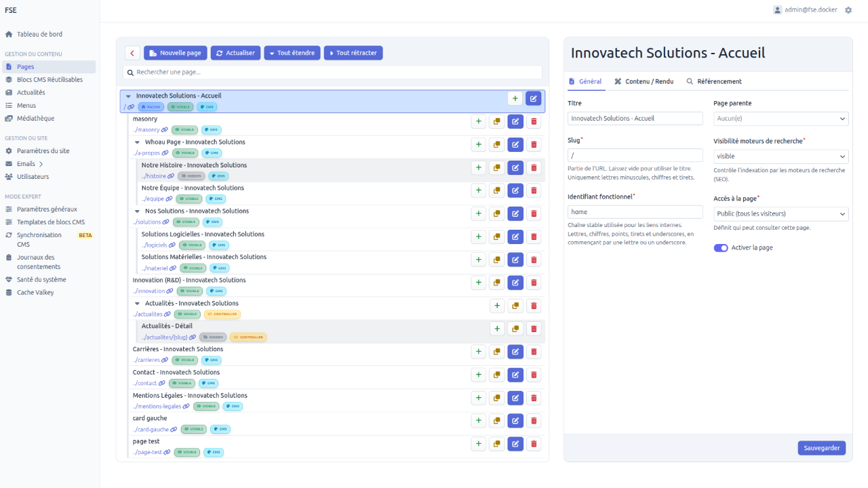Screen dimensions: 868x488
Task: Collapse the Whoau Page tree node
Action: 137,142
